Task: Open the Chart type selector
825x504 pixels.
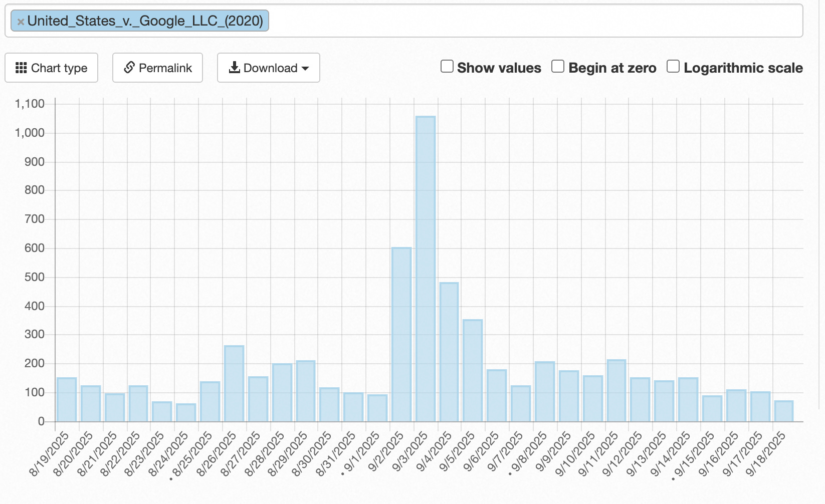Action: point(51,68)
